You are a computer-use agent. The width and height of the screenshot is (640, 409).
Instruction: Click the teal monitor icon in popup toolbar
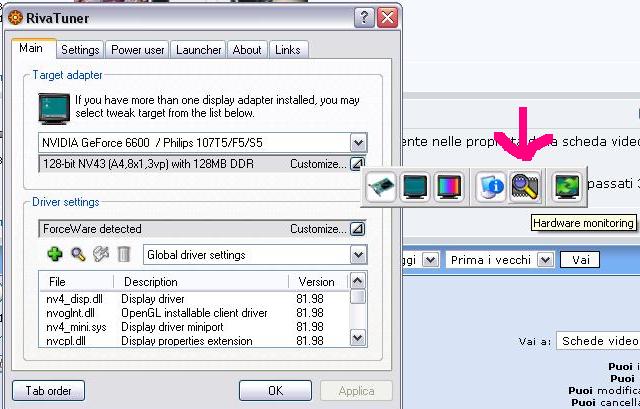(415, 187)
